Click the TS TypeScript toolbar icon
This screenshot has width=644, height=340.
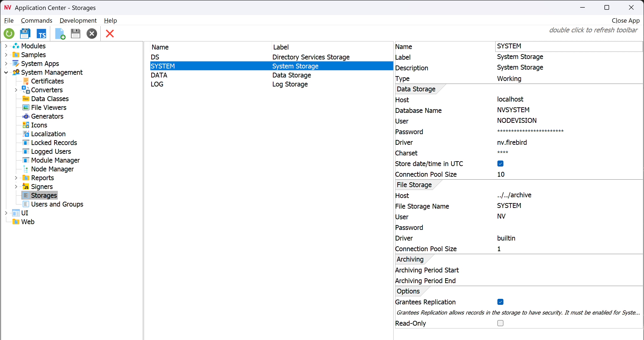[41, 34]
